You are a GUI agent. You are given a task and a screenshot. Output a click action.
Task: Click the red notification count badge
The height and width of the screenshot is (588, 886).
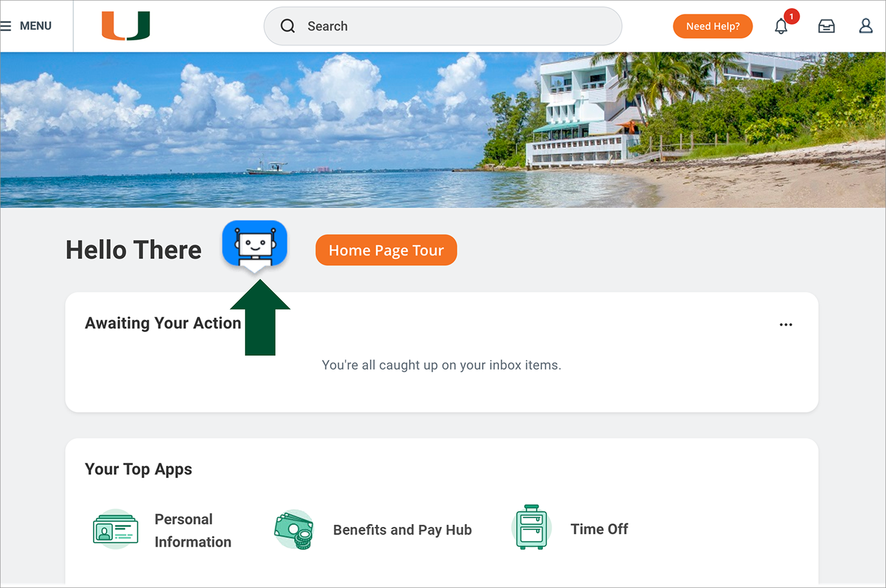click(791, 17)
